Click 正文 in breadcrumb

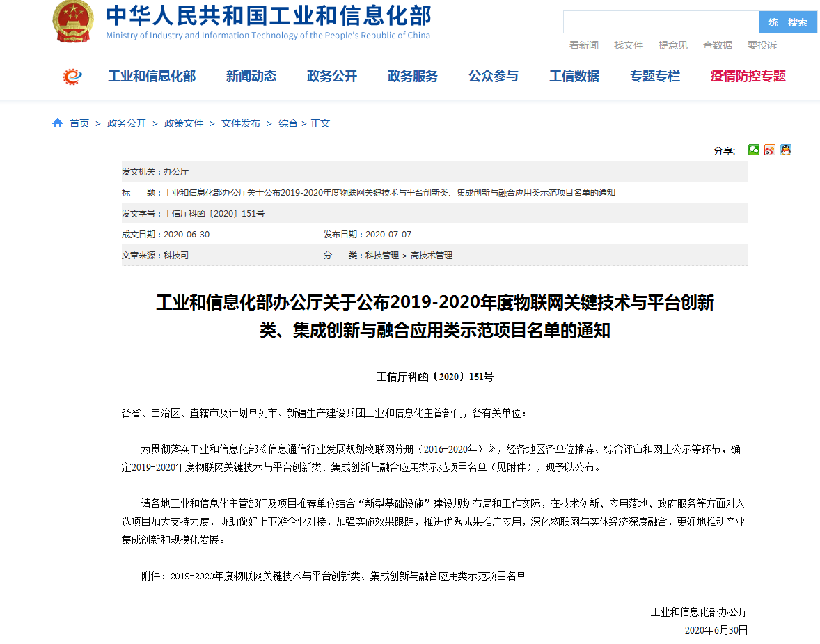tap(320, 123)
